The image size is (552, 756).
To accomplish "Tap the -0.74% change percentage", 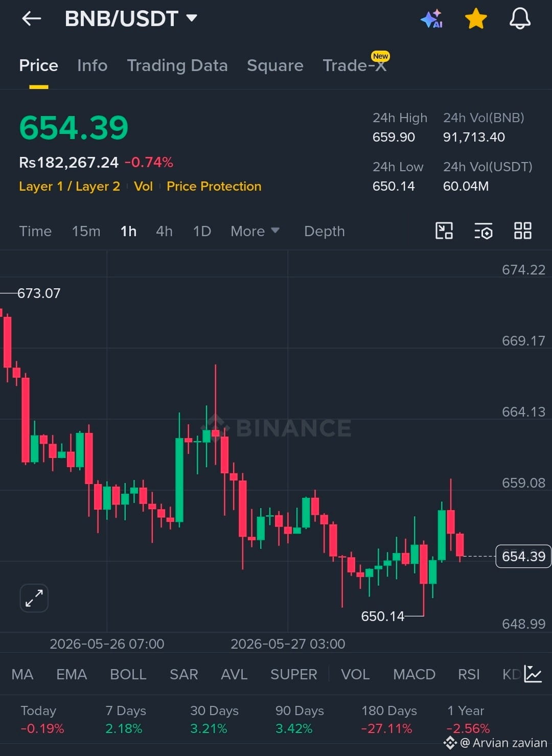I will (149, 163).
